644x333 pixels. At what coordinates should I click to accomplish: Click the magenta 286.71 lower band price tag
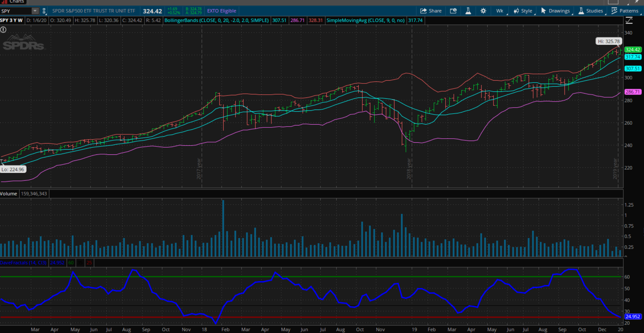click(x=632, y=92)
